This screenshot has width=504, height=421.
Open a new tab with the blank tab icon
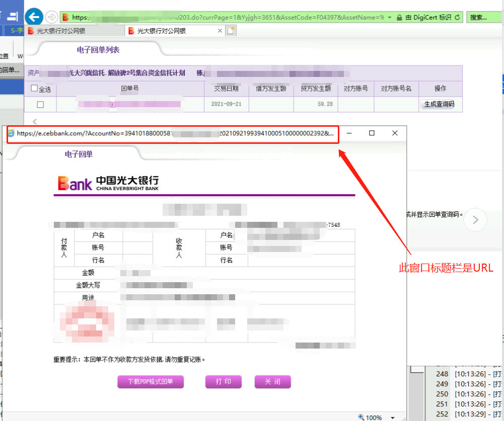coord(232,31)
